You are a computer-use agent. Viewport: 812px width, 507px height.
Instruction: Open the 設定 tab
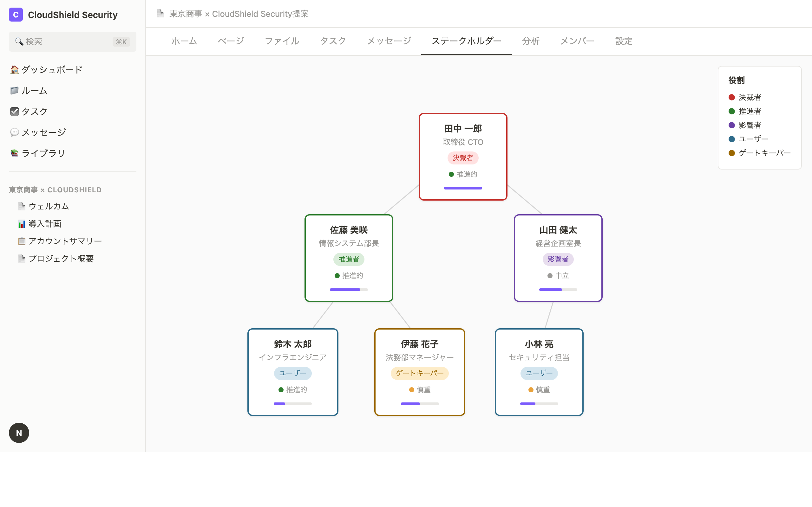click(x=623, y=41)
